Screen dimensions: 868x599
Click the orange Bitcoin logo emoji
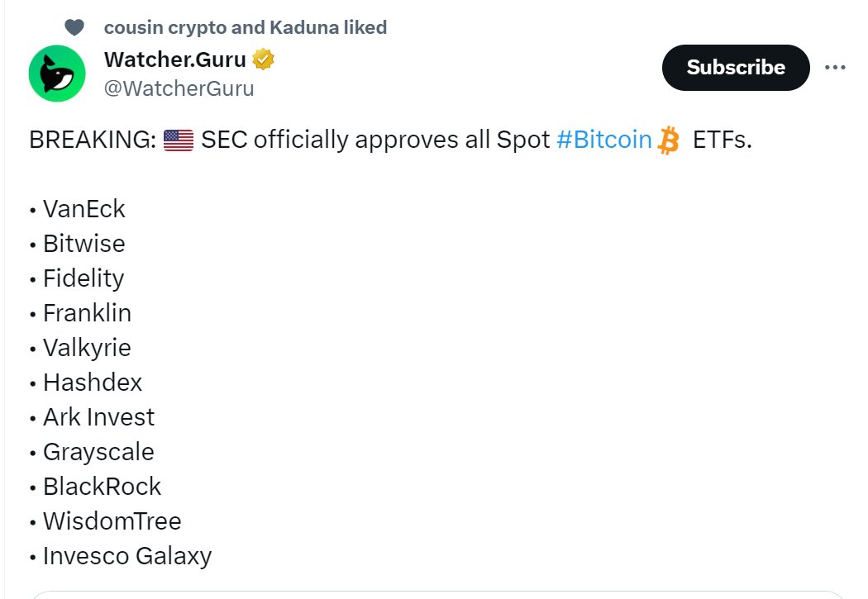click(x=668, y=141)
